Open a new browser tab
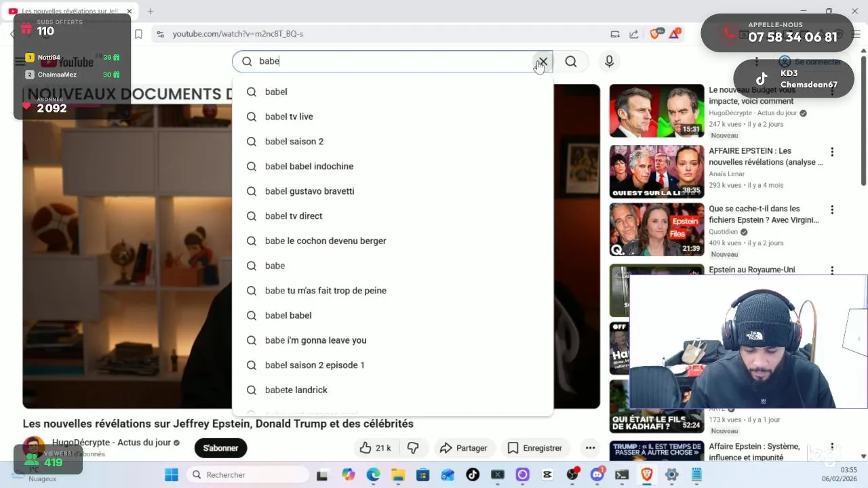The width and height of the screenshot is (868, 488). [x=151, y=11]
